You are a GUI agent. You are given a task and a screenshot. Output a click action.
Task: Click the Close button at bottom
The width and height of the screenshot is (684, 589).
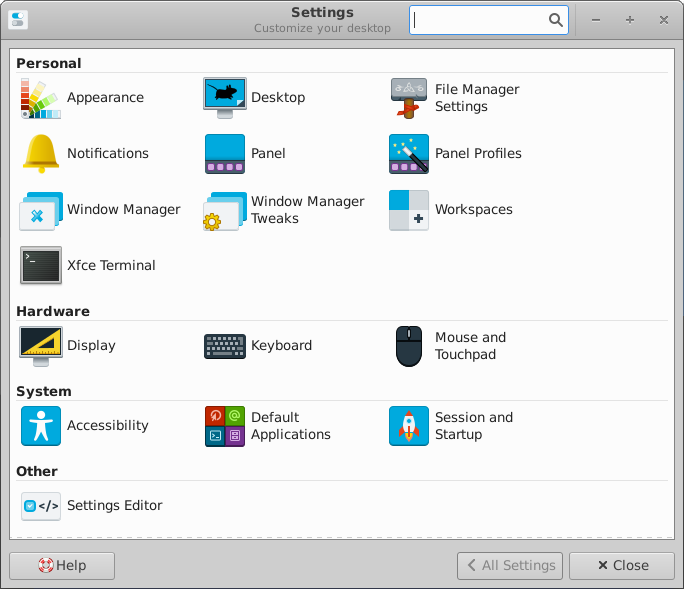(622, 566)
